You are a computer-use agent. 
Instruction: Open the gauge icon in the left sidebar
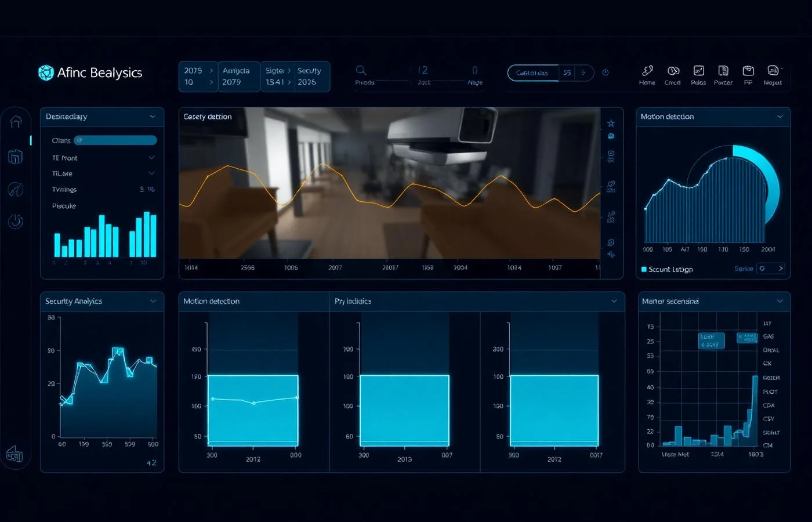tap(16, 189)
